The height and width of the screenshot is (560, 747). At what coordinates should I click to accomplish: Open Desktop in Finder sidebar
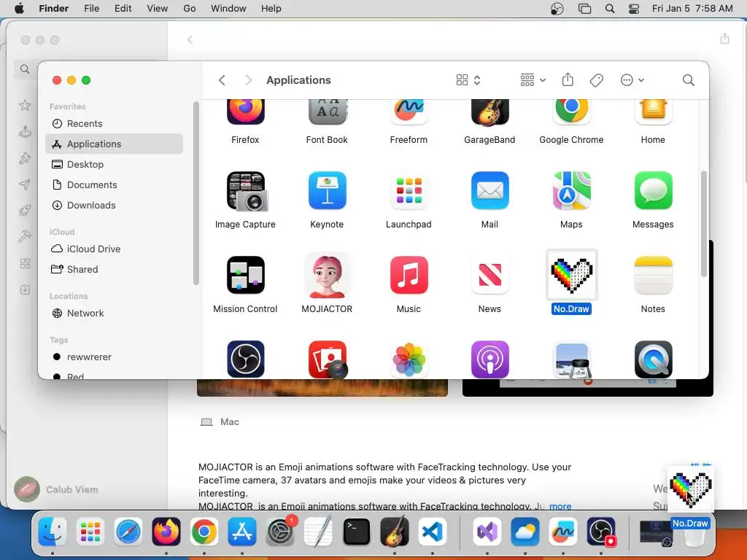pyautogui.click(x=115, y=164)
